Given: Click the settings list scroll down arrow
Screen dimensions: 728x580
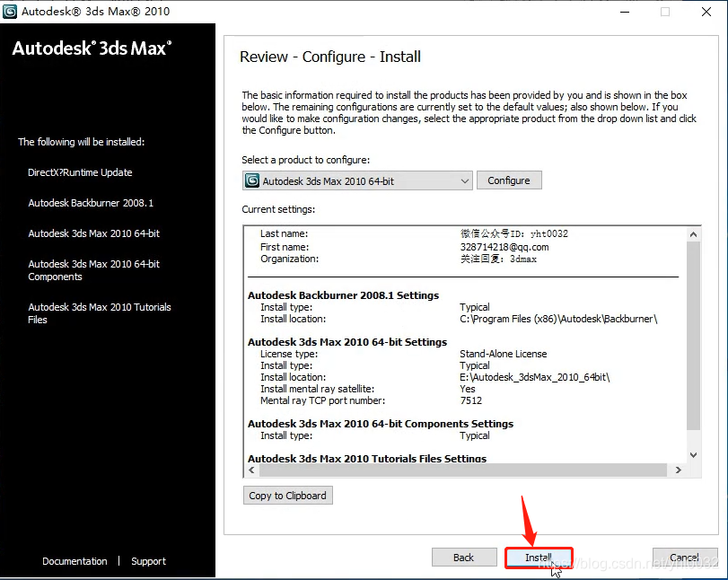Looking at the screenshot, I should pos(693,455).
